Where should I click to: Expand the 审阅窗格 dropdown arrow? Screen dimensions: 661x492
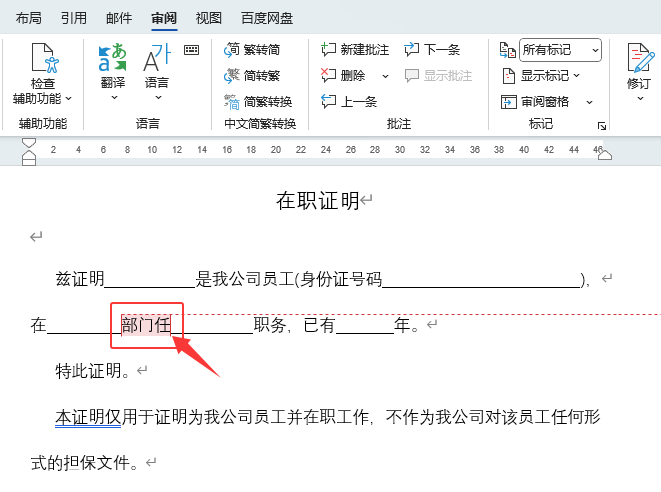[589, 102]
